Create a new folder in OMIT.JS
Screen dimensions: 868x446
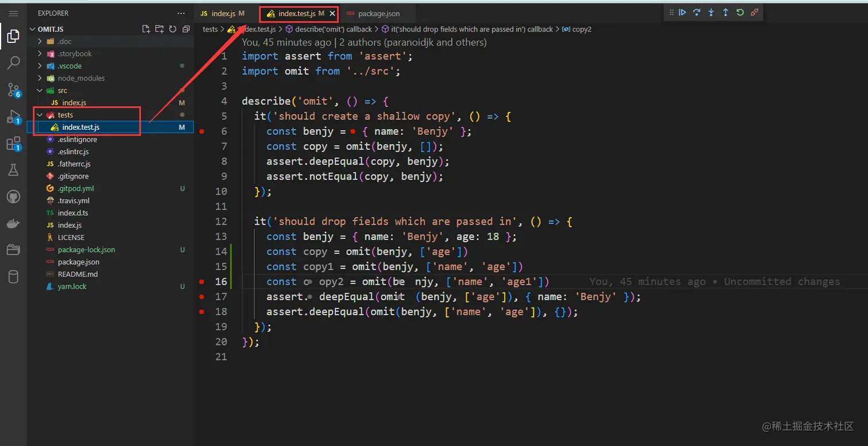click(x=159, y=29)
